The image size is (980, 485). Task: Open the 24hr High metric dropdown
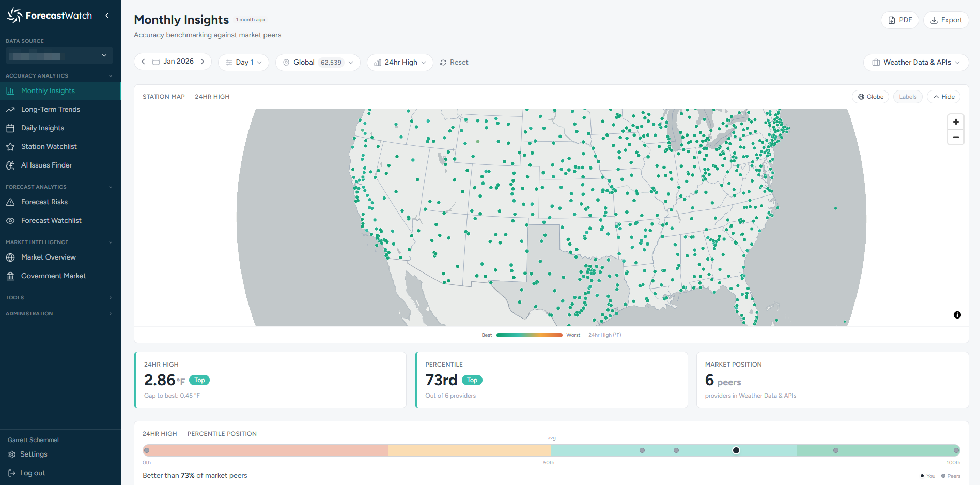tap(400, 63)
